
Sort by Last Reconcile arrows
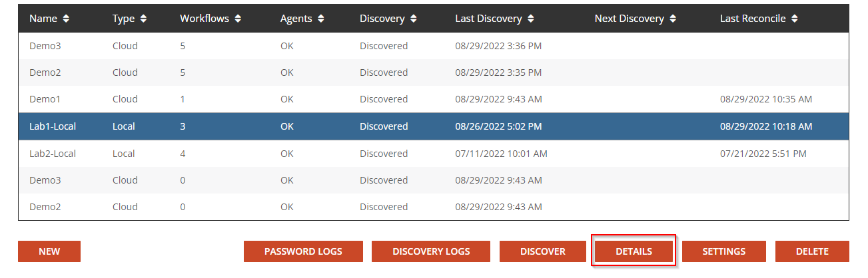[793, 19]
